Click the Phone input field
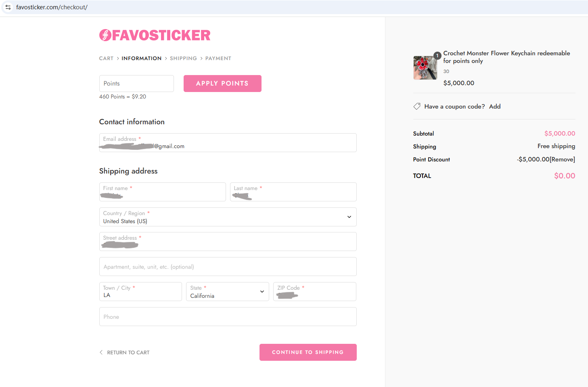588x387 pixels. coord(228,316)
